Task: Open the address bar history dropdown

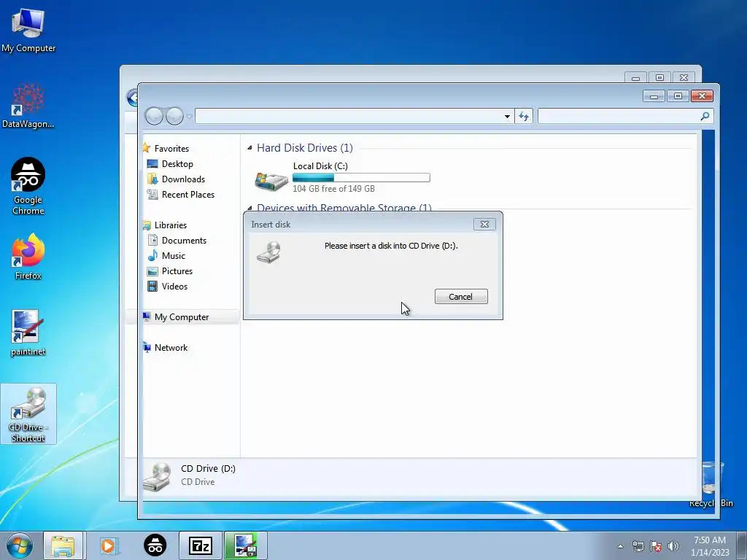Action: coord(507,116)
